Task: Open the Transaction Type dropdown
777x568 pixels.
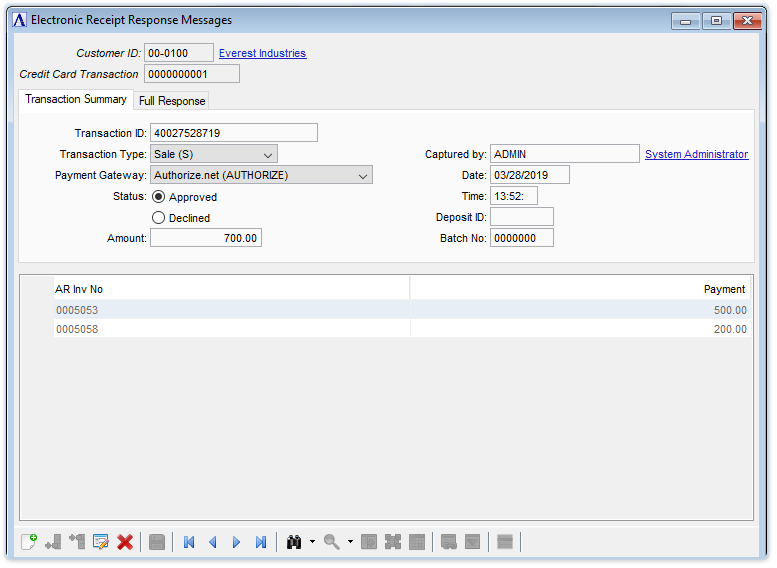Action: [267, 155]
